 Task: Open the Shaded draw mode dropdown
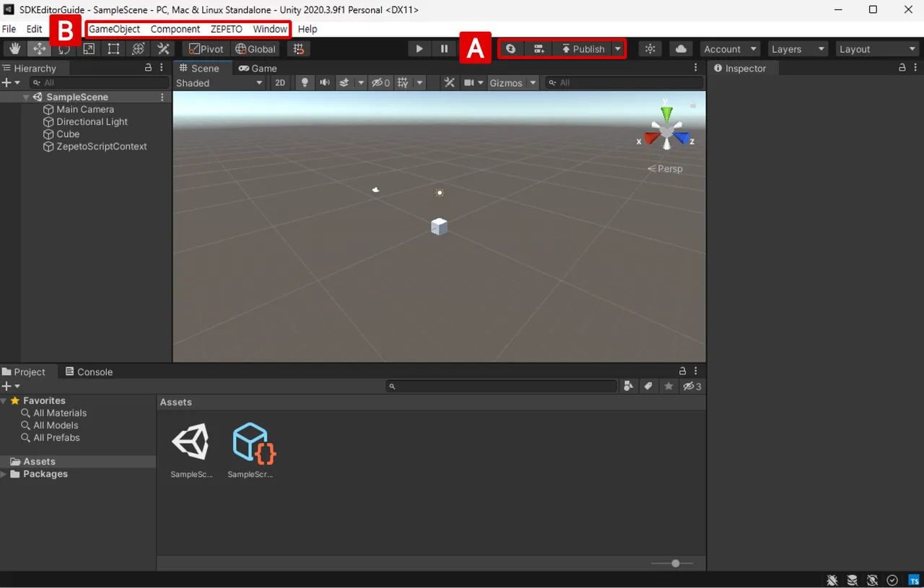[x=217, y=82]
